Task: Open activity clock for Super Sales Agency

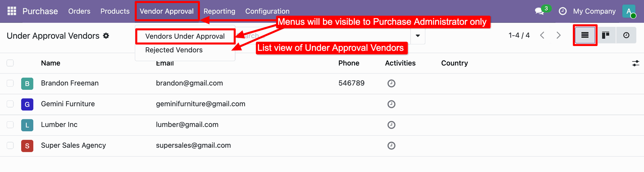Action: (x=391, y=145)
